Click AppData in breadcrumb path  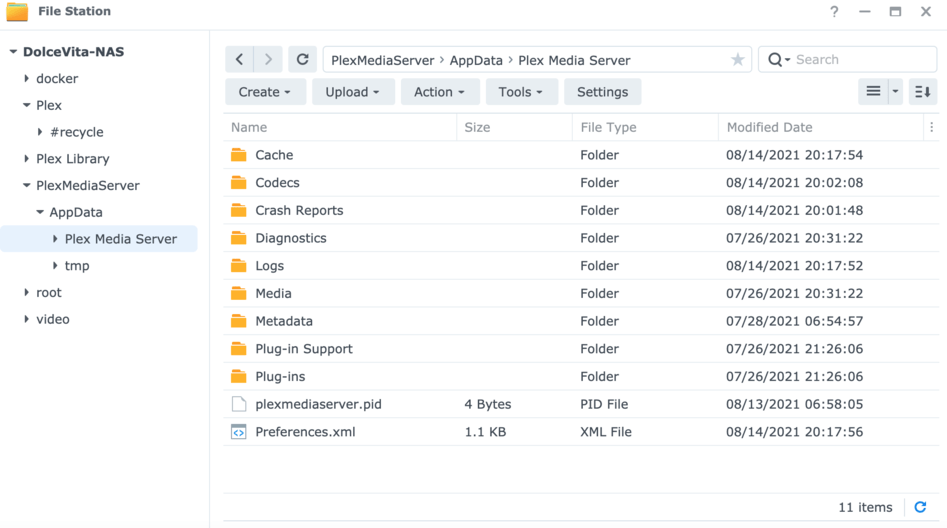476,60
